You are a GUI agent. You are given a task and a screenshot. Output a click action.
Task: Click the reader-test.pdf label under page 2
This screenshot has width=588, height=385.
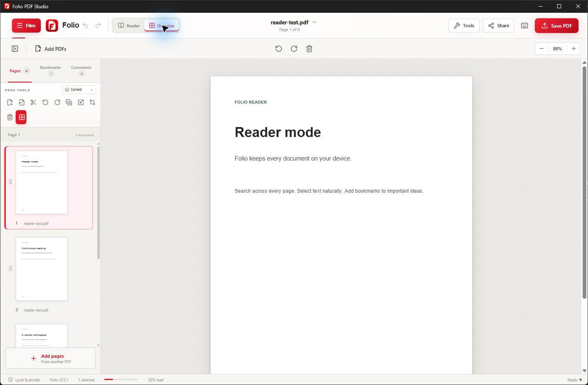(36, 310)
